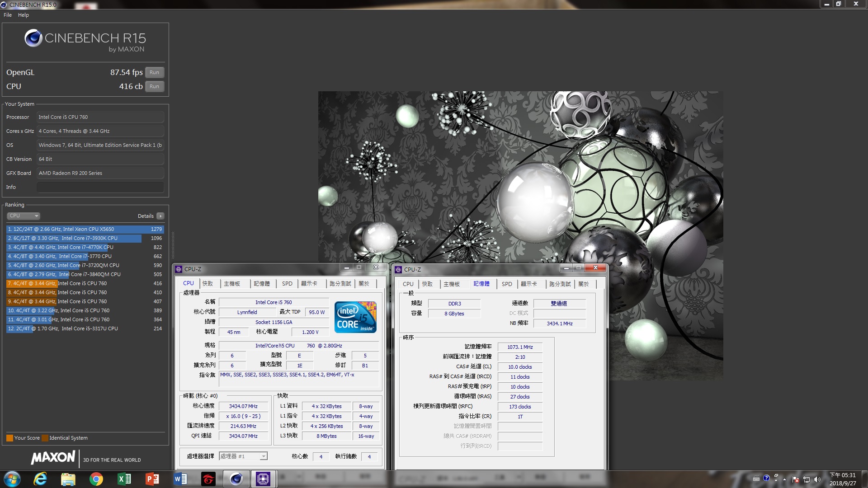
Task: Click the memory frequency 1073.1 MHz value
Action: (520, 347)
